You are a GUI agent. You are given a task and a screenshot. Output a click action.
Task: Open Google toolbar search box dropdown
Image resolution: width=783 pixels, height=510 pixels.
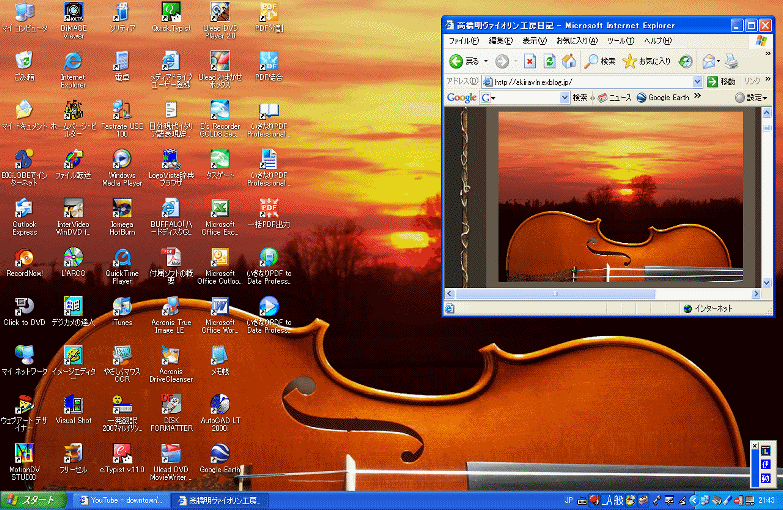point(564,97)
